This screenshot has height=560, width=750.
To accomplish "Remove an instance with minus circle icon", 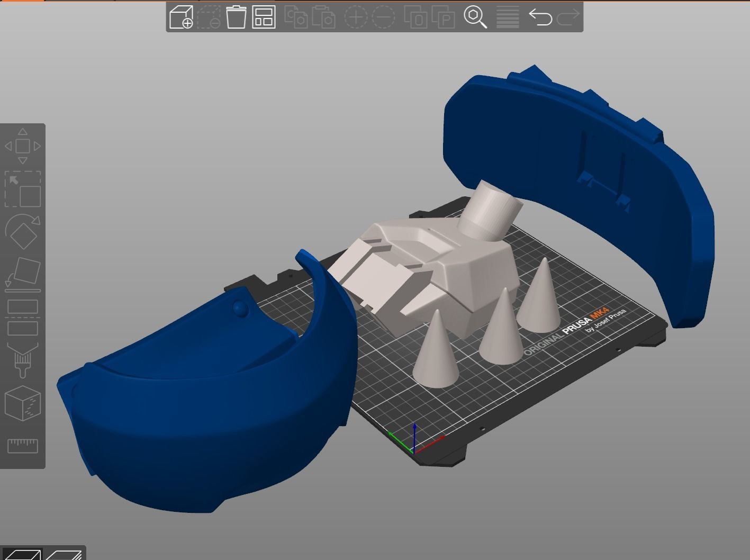I will point(383,17).
